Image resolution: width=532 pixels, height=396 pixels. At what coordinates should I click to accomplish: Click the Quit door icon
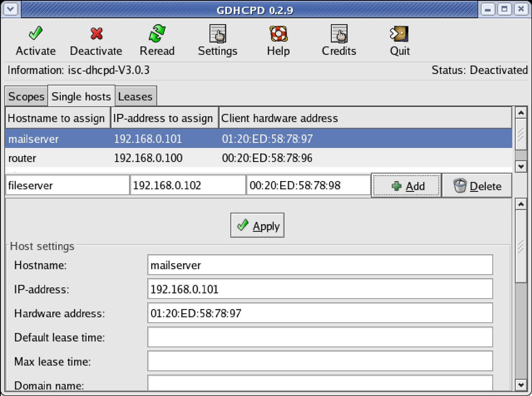click(x=399, y=34)
